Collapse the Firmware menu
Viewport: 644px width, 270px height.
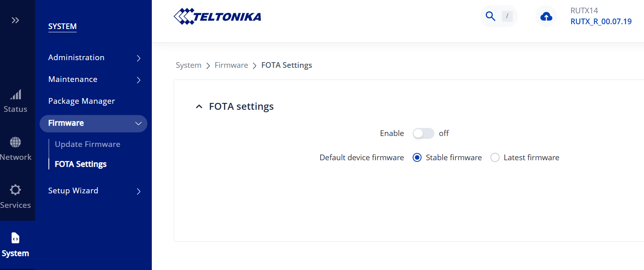click(x=138, y=123)
